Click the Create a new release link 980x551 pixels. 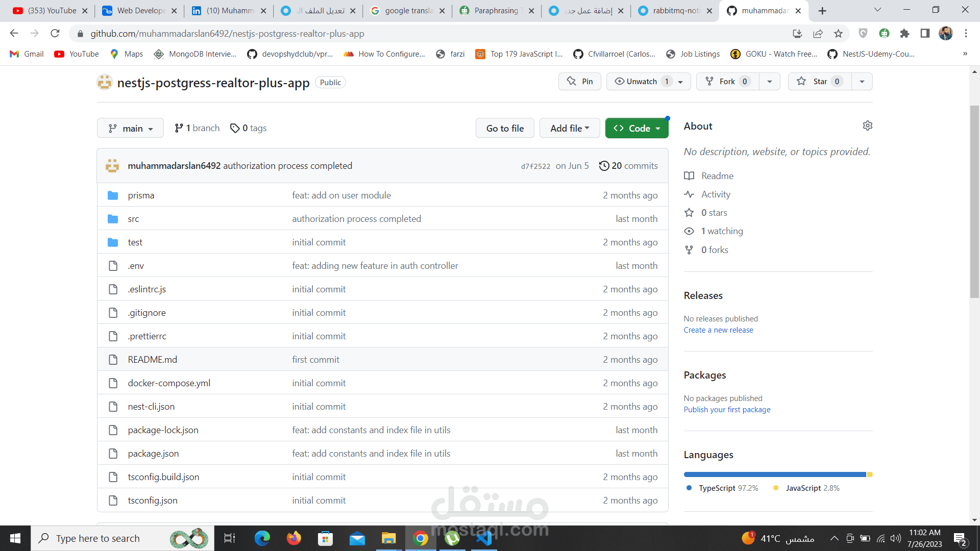click(x=718, y=330)
